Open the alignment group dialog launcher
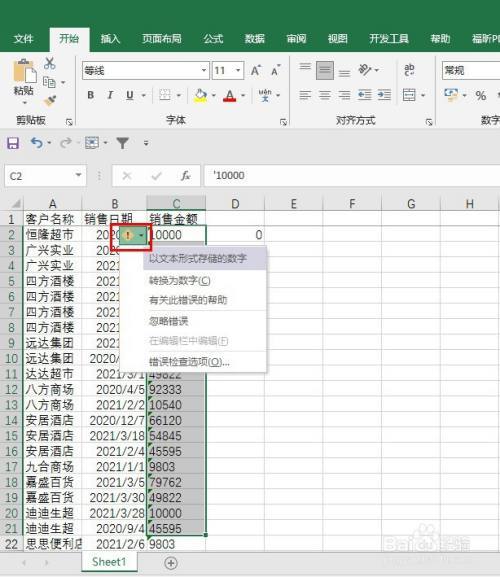The width and height of the screenshot is (500, 577). [x=429, y=122]
